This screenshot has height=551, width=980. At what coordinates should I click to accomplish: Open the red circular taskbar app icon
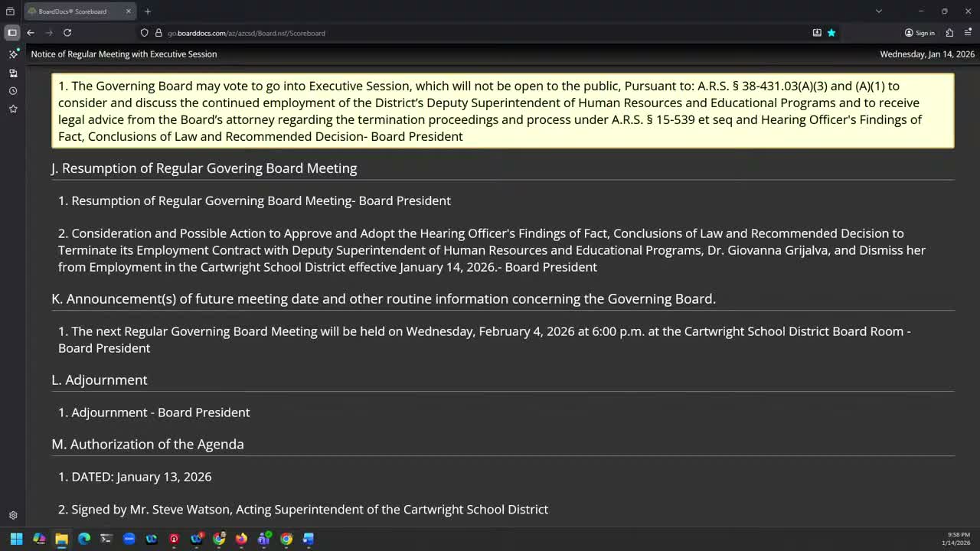pyautogui.click(x=174, y=539)
